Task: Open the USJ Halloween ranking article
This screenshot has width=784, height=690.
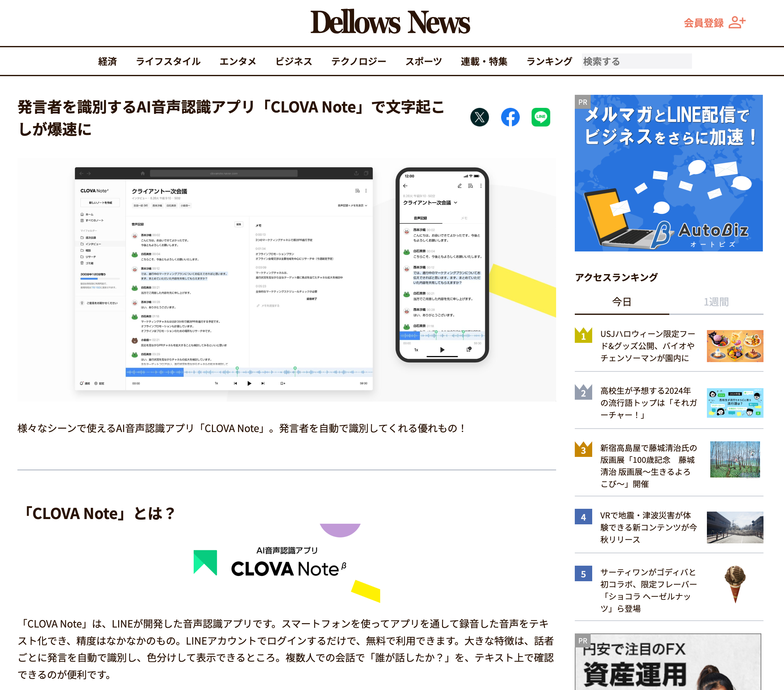Action: (648, 346)
